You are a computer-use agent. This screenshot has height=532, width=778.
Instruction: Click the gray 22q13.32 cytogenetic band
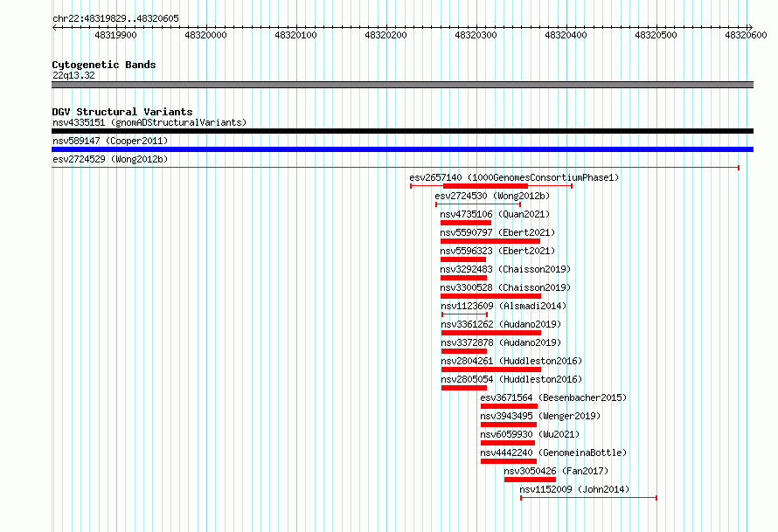[402, 85]
